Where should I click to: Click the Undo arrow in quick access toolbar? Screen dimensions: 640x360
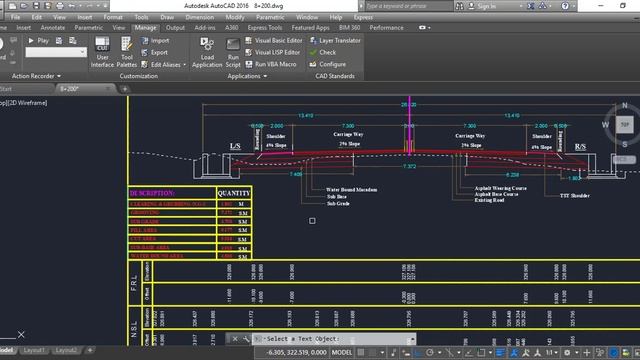(72, 6)
